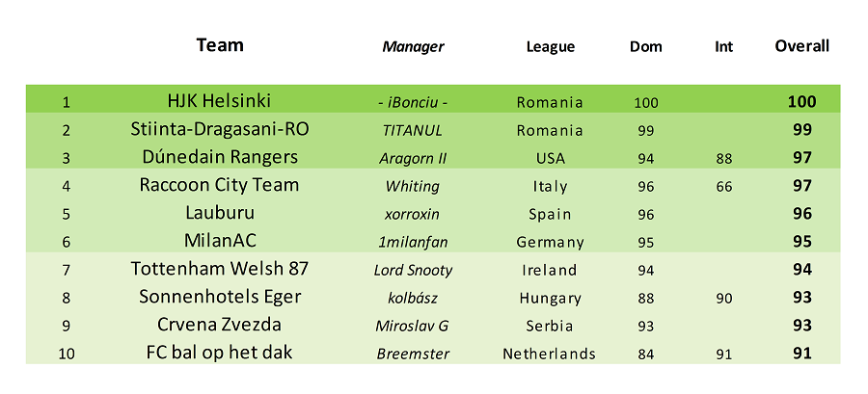Select the Dúnedain Rangers team

tap(220, 157)
